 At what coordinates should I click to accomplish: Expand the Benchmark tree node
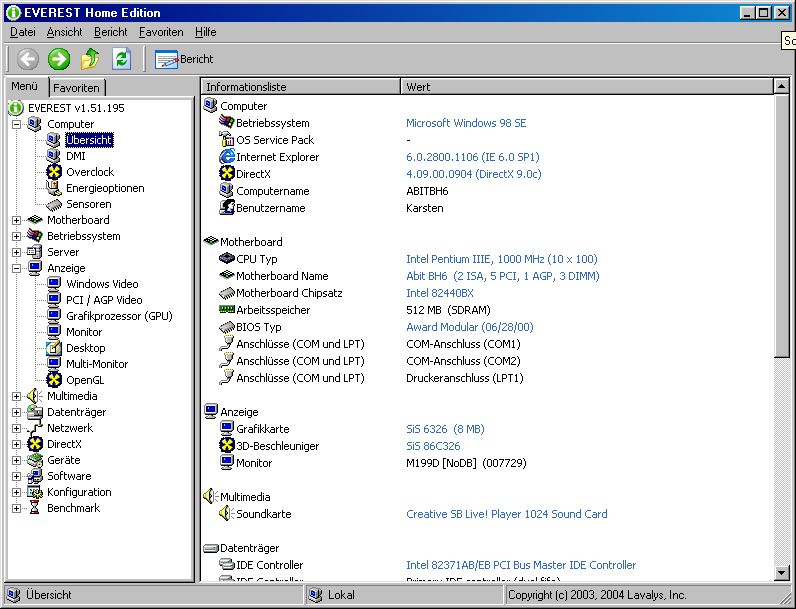pos(17,509)
